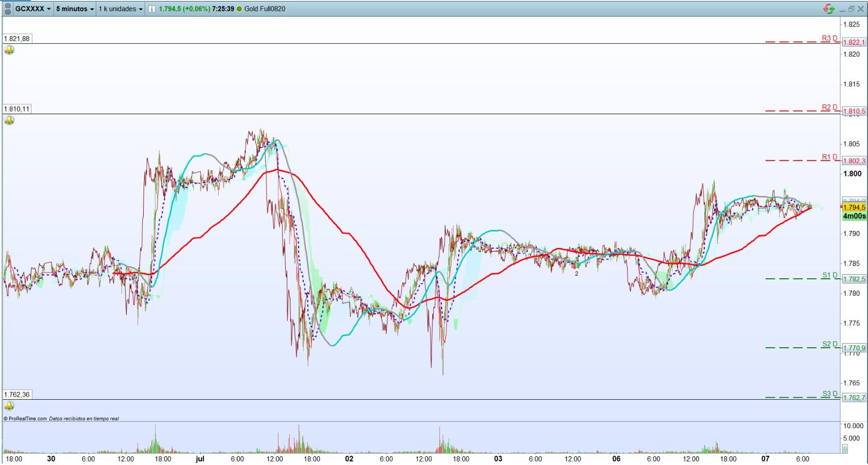Click the green real-time status dot

[239, 9]
